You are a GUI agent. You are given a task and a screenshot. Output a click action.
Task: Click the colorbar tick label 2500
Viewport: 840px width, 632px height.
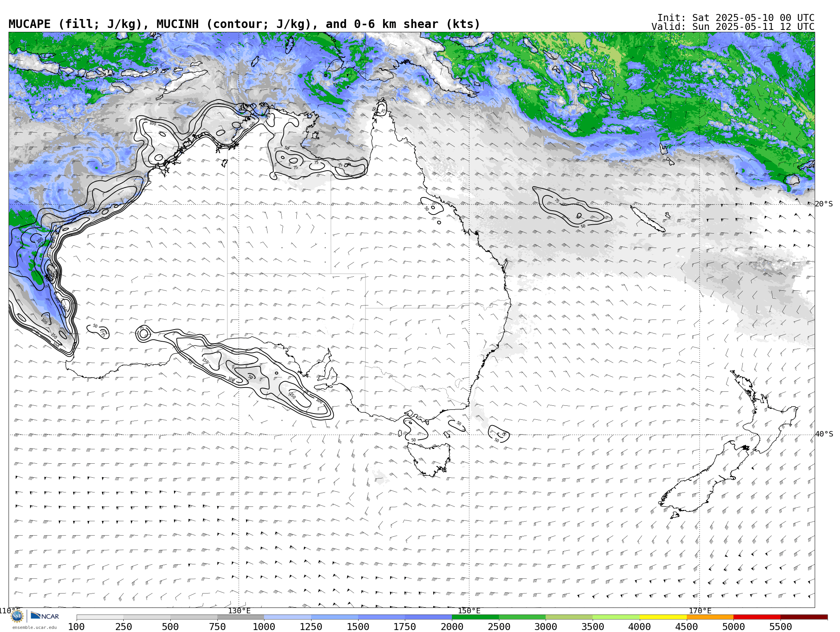click(x=499, y=627)
